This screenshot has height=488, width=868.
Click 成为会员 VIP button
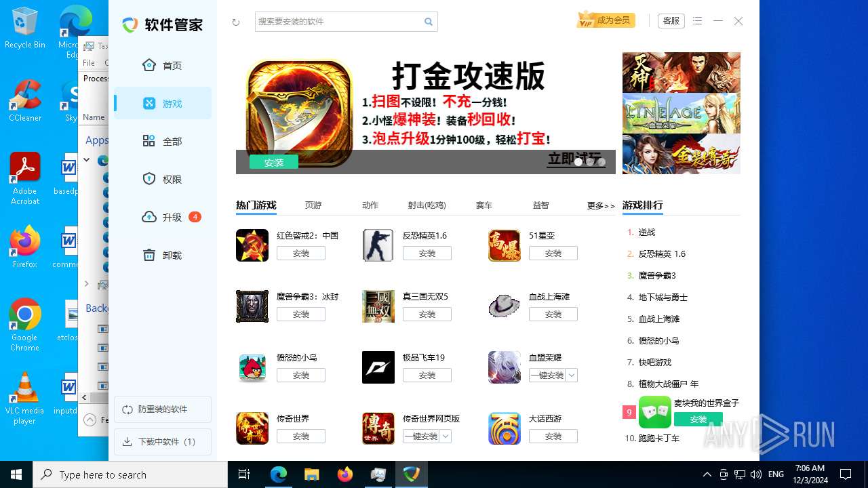(606, 20)
